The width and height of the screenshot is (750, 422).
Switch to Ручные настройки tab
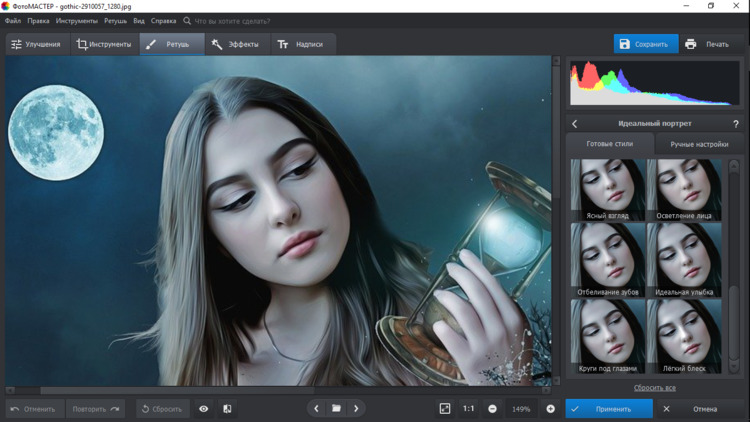tap(699, 144)
